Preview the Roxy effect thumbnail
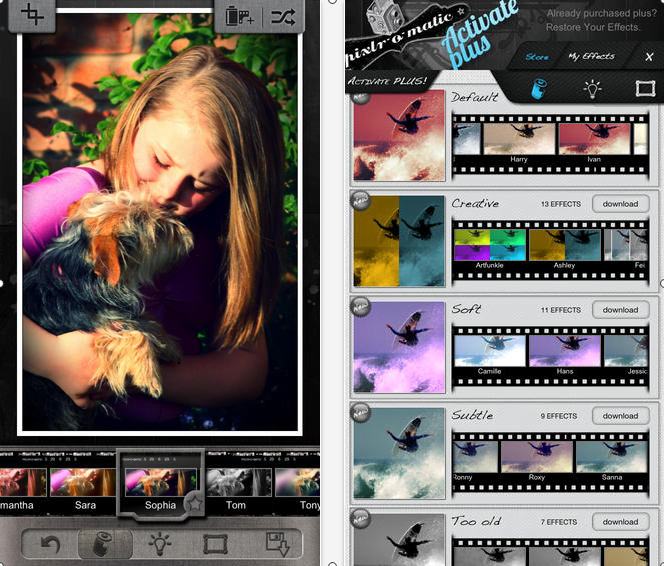The height and width of the screenshot is (566, 664). point(537,456)
